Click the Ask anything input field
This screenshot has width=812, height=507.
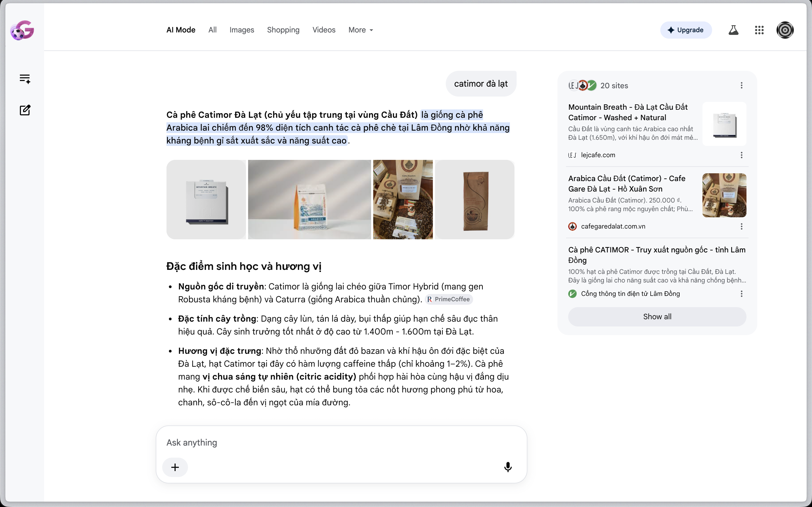(x=341, y=443)
